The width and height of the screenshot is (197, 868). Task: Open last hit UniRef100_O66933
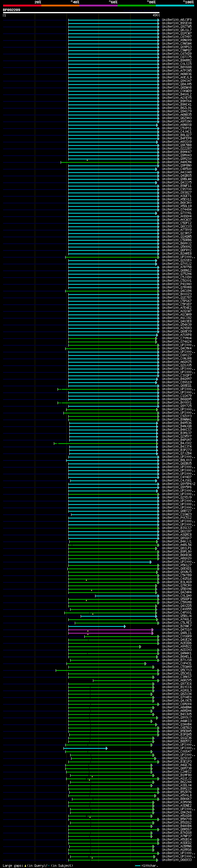click(x=176, y=860)
